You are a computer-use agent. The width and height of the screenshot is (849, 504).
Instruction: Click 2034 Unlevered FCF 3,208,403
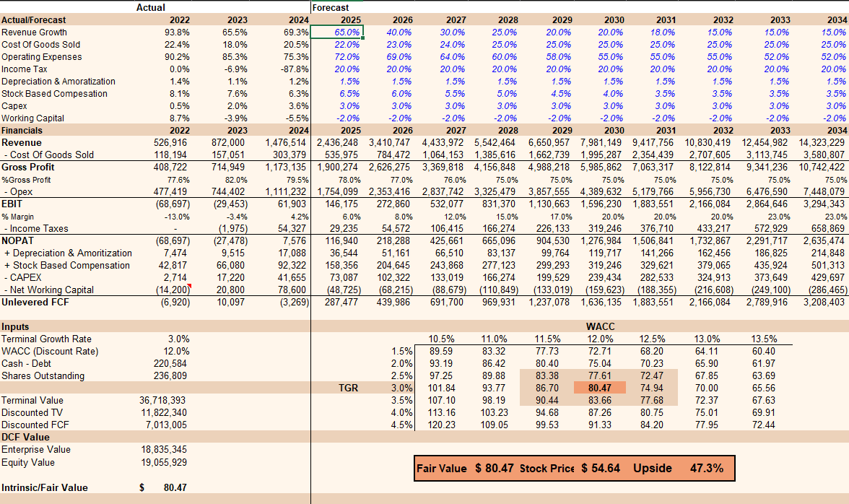point(824,302)
